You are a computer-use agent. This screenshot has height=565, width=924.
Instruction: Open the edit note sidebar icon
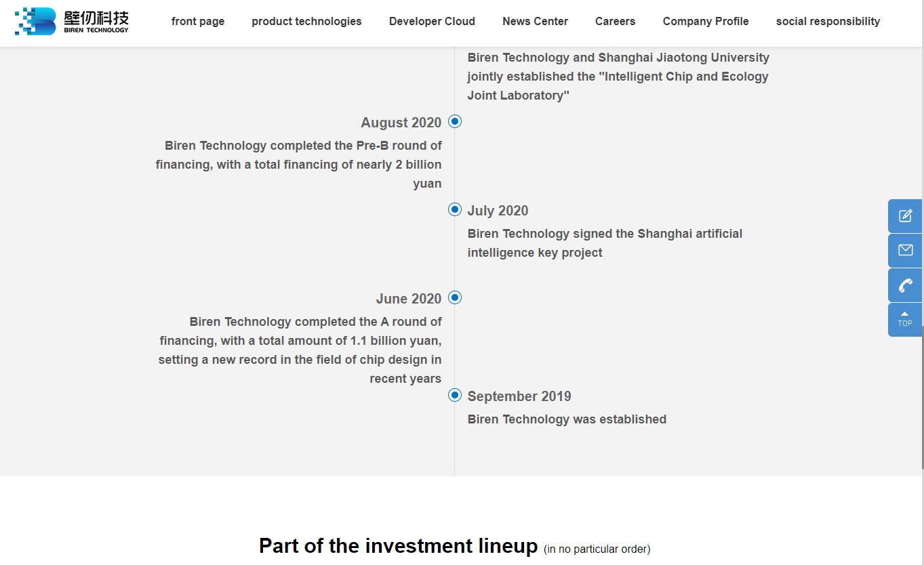click(x=905, y=216)
